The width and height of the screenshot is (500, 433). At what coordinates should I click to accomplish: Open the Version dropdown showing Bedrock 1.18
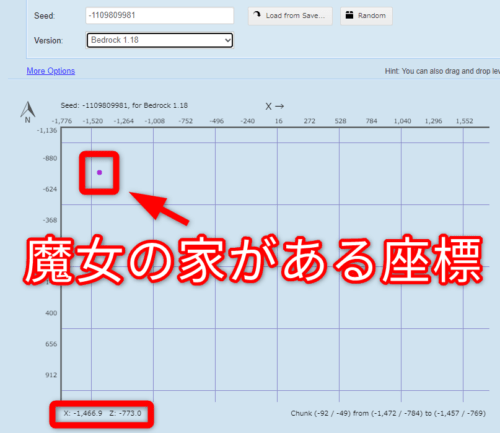[160, 40]
